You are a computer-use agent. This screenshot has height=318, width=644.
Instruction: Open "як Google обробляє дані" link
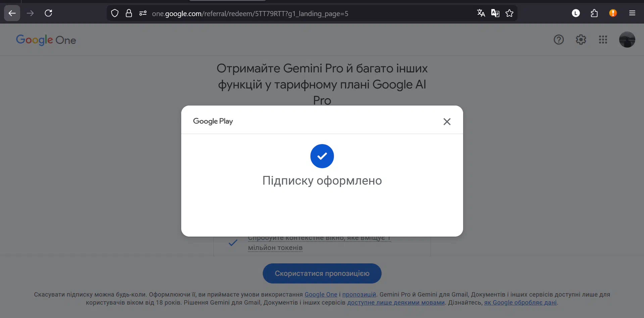pos(520,303)
